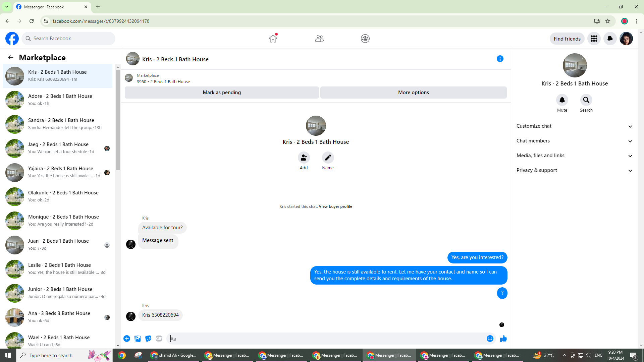Install app icon in address bar

pos(597,21)
